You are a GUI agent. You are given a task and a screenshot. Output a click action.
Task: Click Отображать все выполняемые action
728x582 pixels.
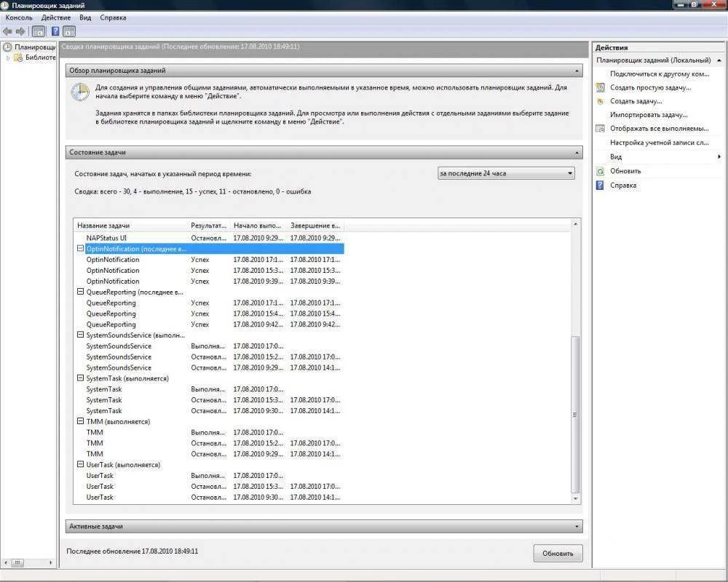[x=660, y=129]
